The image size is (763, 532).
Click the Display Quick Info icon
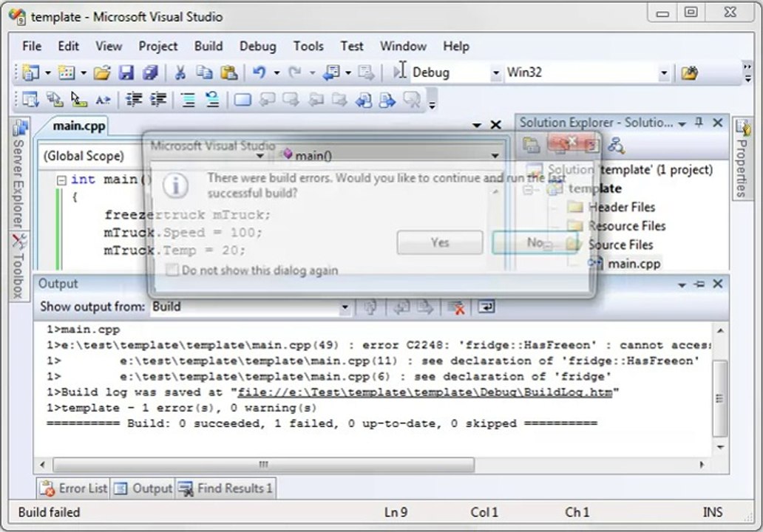pyautogui.click(x=79, y=100)
